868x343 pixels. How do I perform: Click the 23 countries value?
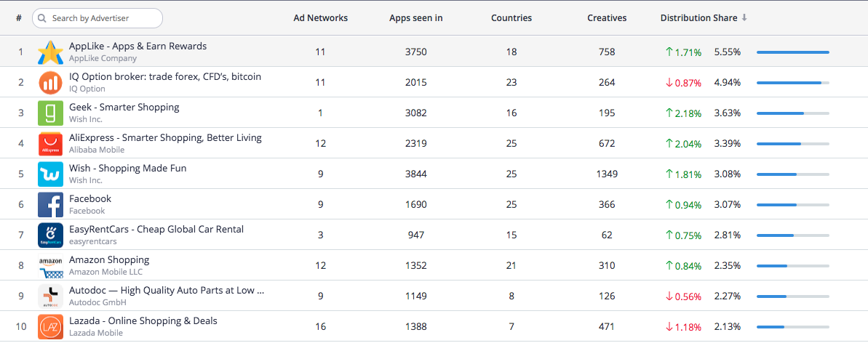coord(511,83)
